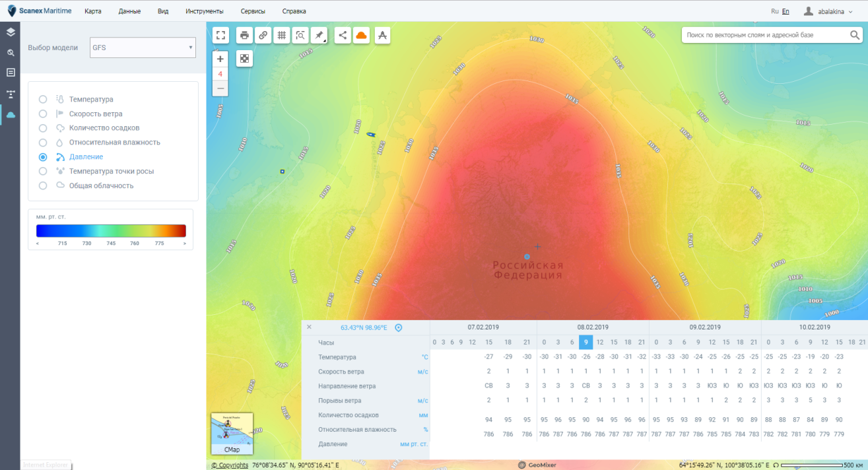868x470 pixels.
Task: Toggle the coordinate grid icon
Action: pos(282,36)
